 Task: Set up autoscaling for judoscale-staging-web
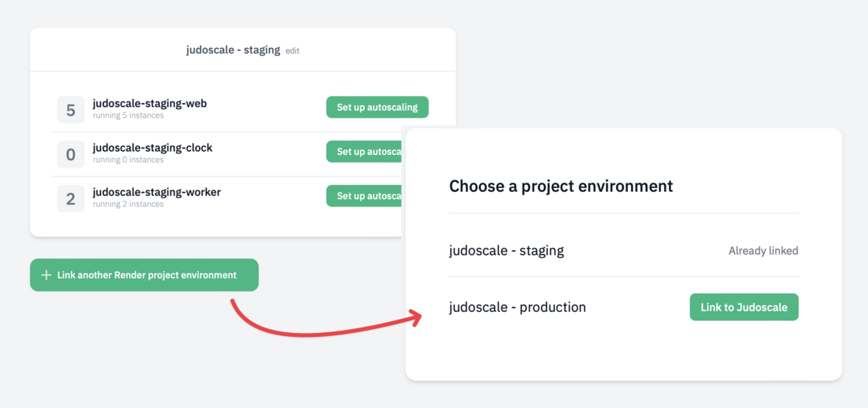[377, 108]
